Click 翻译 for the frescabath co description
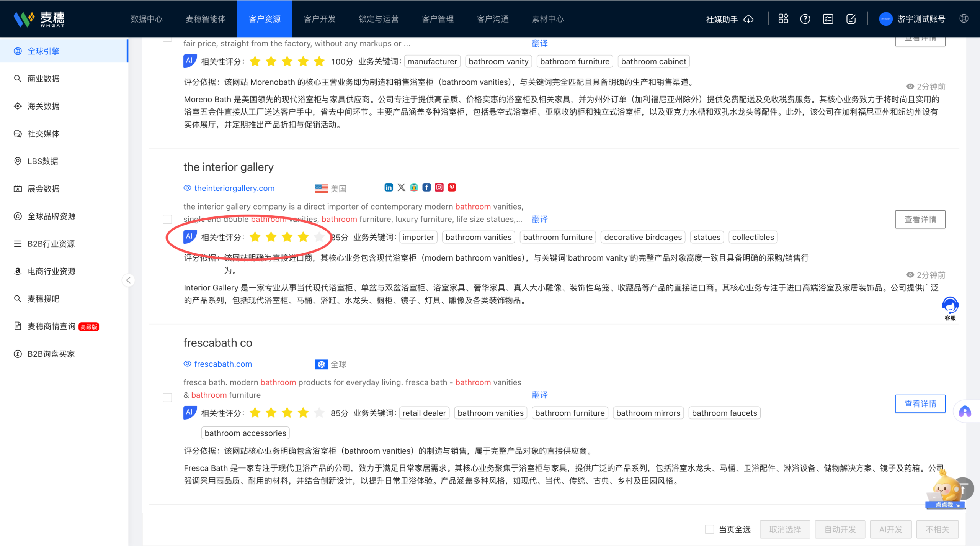Screen dimensions: 980x546 (x=540, y=395)
